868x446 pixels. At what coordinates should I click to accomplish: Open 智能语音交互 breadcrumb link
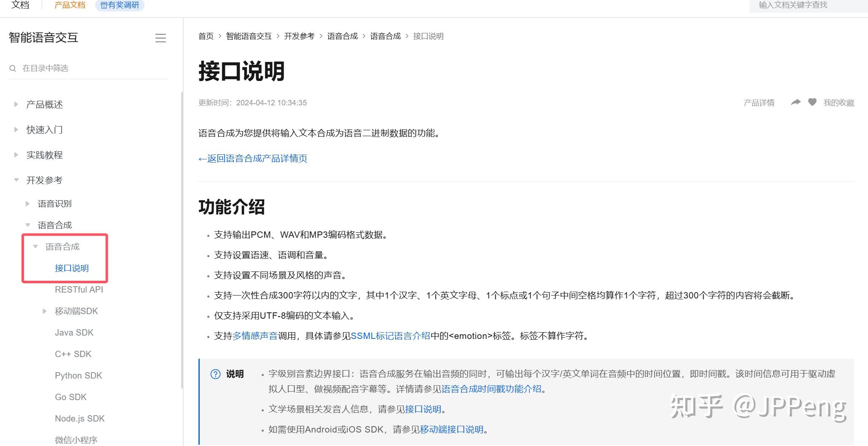[x=249, y=36]
